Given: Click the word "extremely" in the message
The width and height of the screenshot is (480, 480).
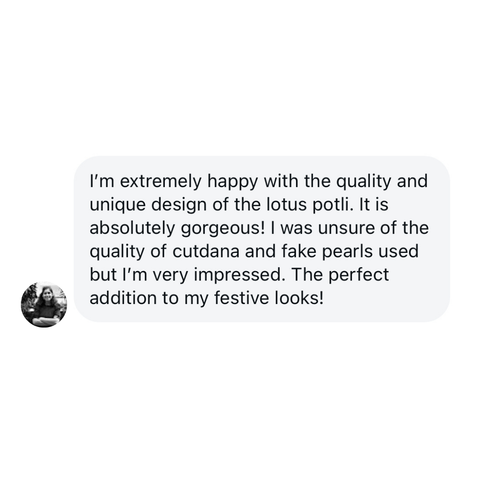Looking at the screenshot, I should point(161,182).
